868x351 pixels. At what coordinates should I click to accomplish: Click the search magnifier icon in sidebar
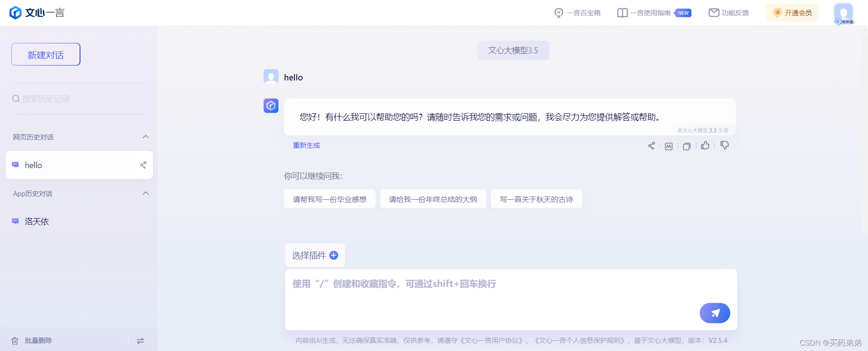click(16, 98)
